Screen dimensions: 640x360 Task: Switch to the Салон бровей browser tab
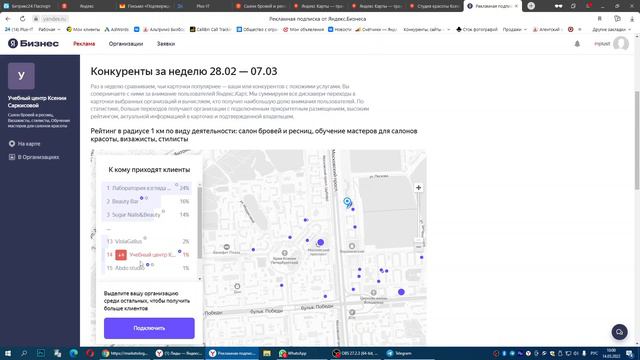[261, 6]
